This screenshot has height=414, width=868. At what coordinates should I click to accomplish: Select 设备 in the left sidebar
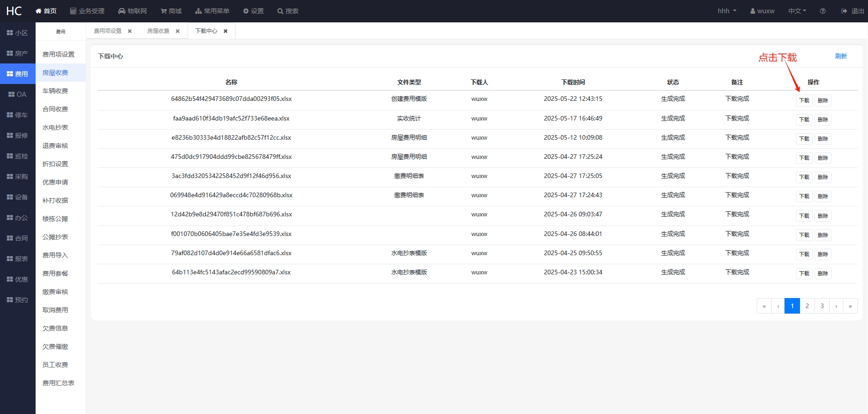(x=17, y=197)
